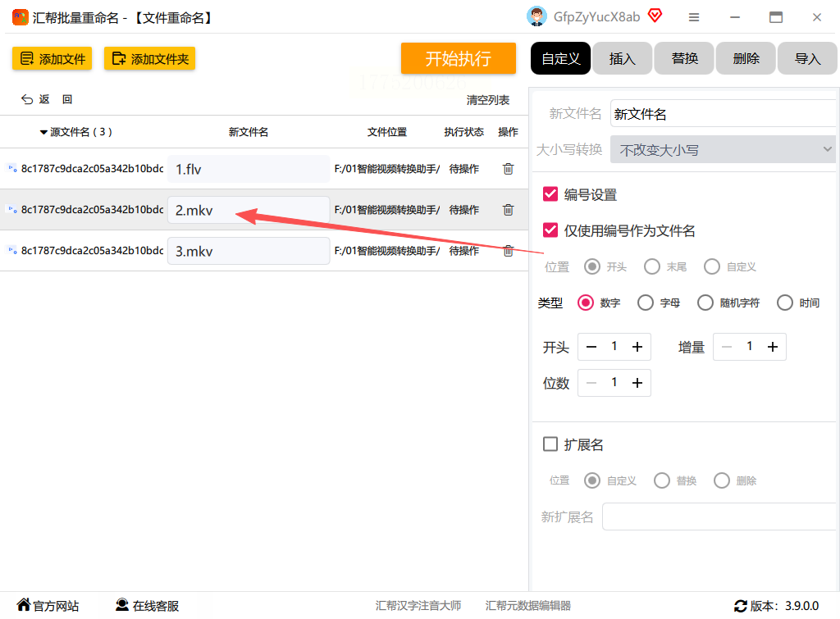The height and width of the screenshot is (619, 840).
Task: Select the 随机字符 type radio button
Action: click(x=705, y=303)
